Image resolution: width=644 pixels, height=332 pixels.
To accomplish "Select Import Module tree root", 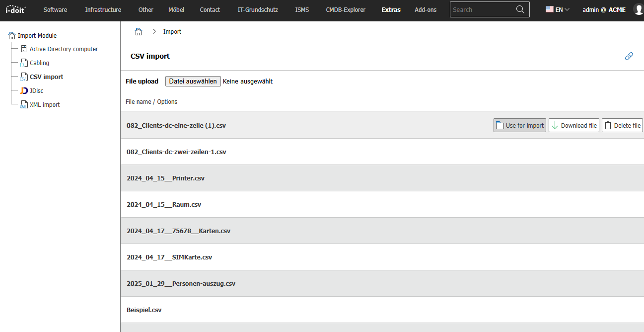I will pyautogui.click(x=37, y=36).
